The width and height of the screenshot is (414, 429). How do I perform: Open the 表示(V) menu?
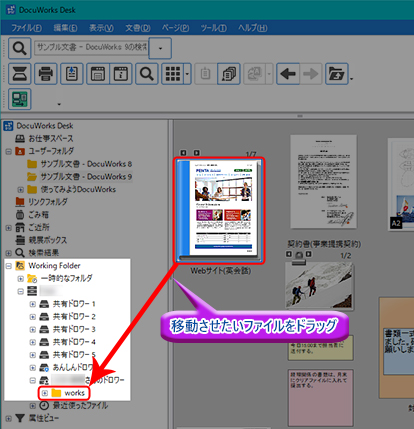click(101, 28)
